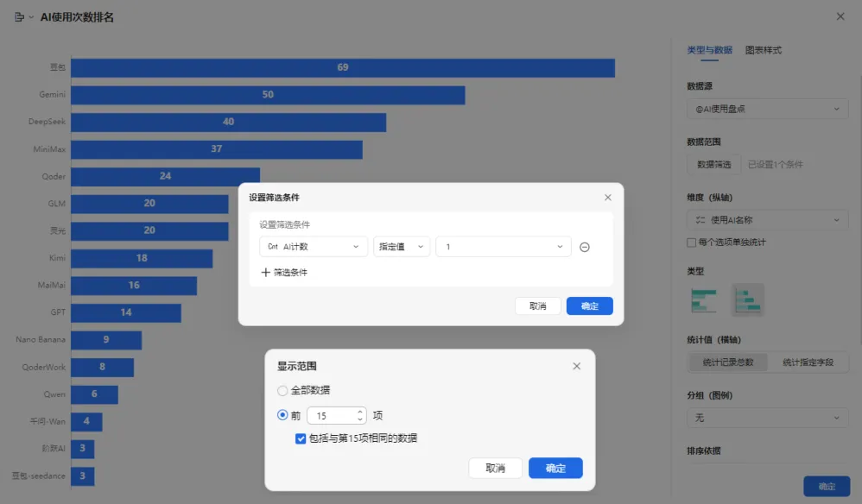Viewport: 862px width, 504px height.
Task: Add a new 筛选条件
Action: [284, 273]
